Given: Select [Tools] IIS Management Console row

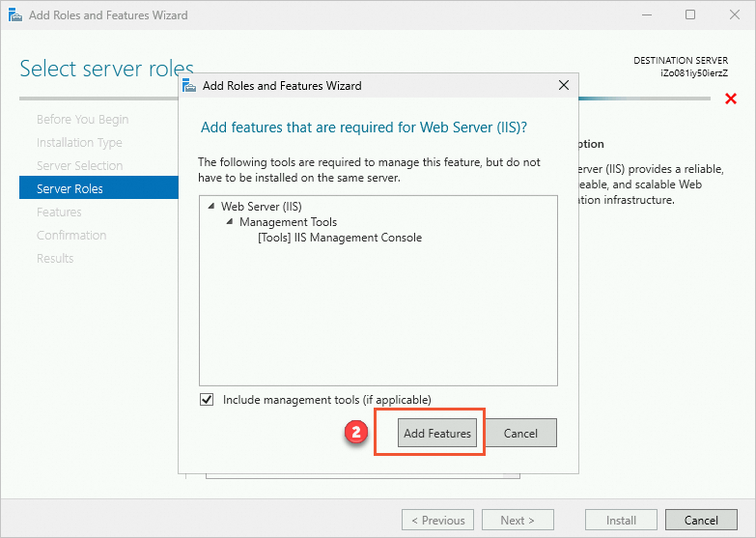Looking at the screenshot, I should pos(340,238).
